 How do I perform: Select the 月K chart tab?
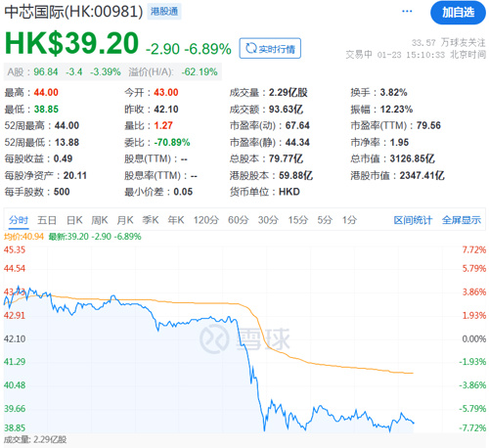tap(125, 220)
